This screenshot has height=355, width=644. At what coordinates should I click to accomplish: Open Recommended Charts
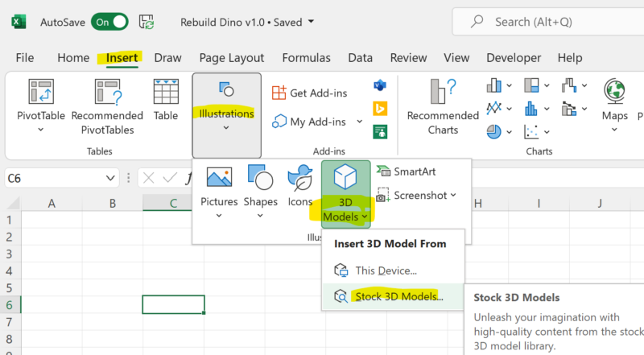point(443,107)
